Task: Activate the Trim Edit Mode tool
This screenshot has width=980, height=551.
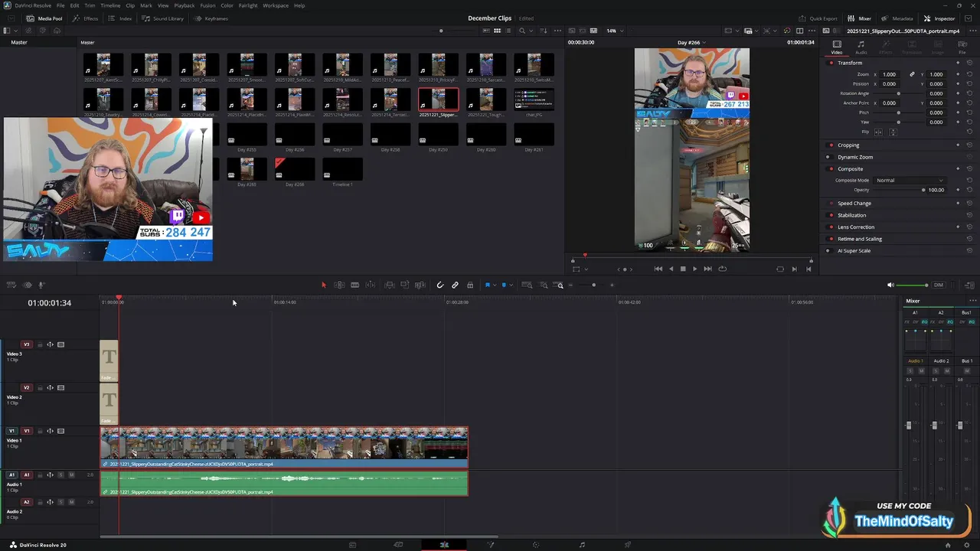Action: [x=339, y=285]
